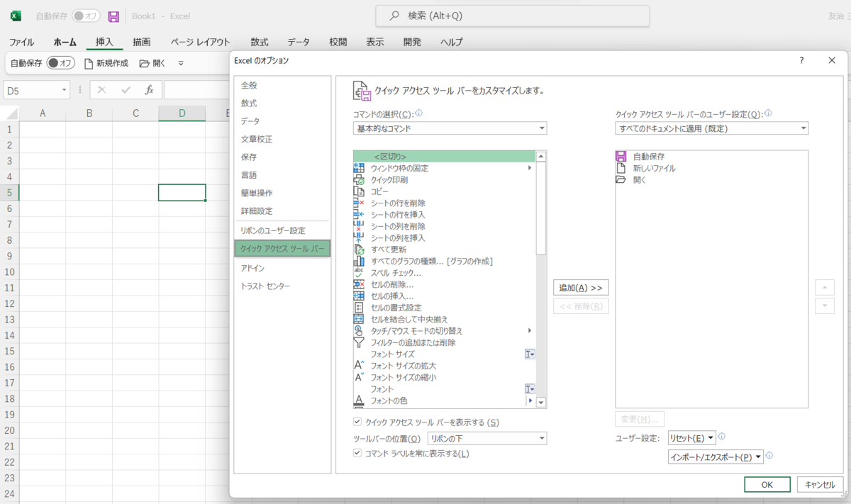Select row 10 header
The width and height of the screenshot is (851, 504).
(9, 272)
